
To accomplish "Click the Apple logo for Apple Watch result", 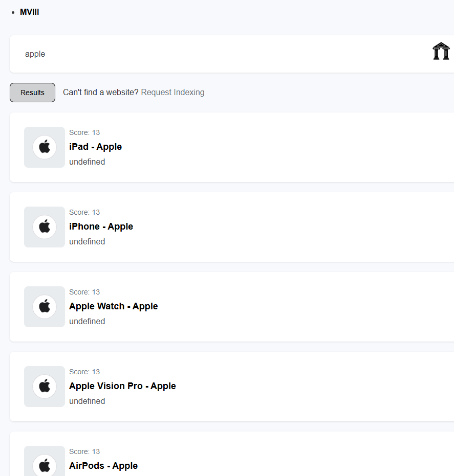I will (x=45, y=307).
